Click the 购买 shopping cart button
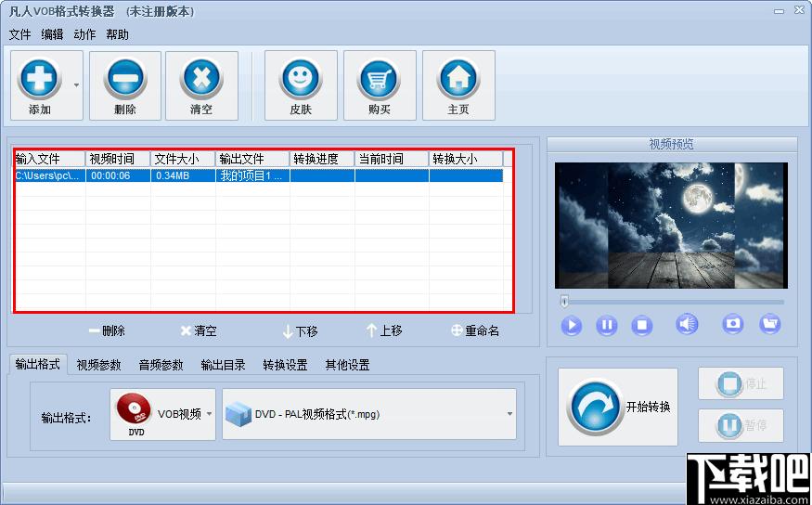 tap(380, 85)
